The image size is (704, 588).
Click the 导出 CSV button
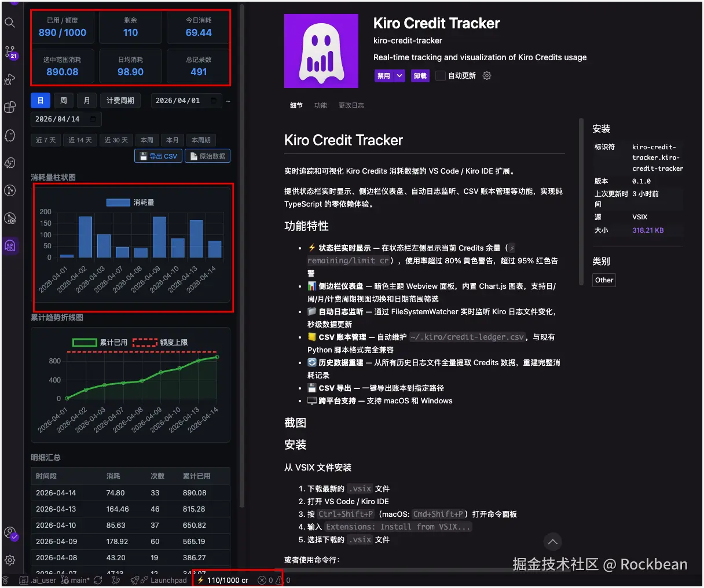(x=159, y=156)
